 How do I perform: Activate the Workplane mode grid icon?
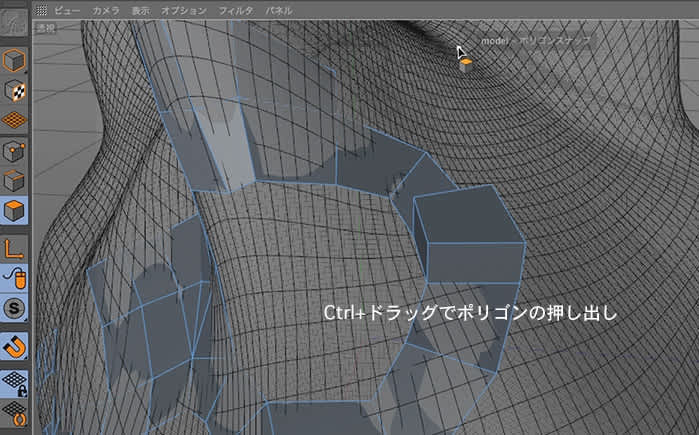(15, 121)
